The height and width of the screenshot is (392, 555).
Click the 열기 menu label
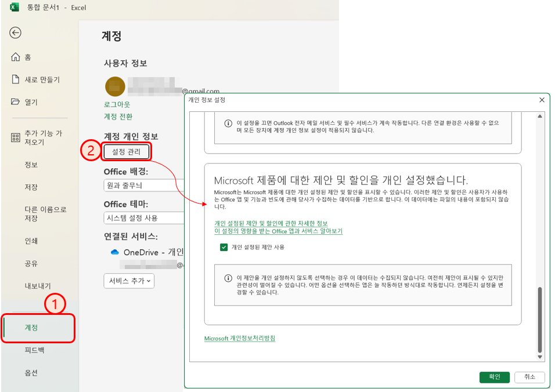click(x=31, y=102)
